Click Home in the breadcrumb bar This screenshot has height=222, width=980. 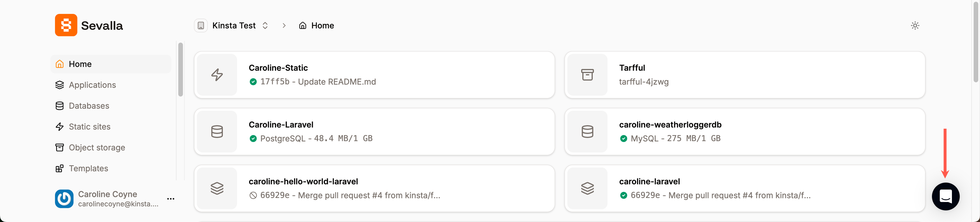(x=323, y=26)
